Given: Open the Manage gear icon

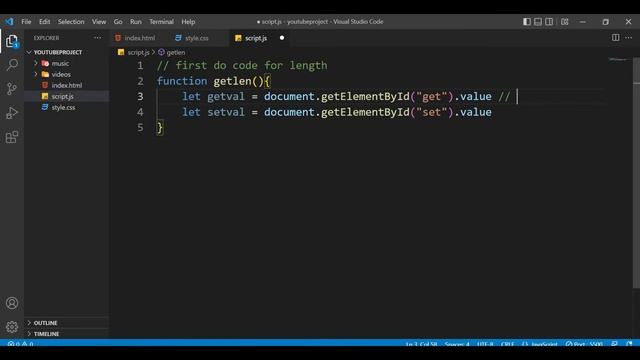Looking at the screenshot, I should 12,327.
